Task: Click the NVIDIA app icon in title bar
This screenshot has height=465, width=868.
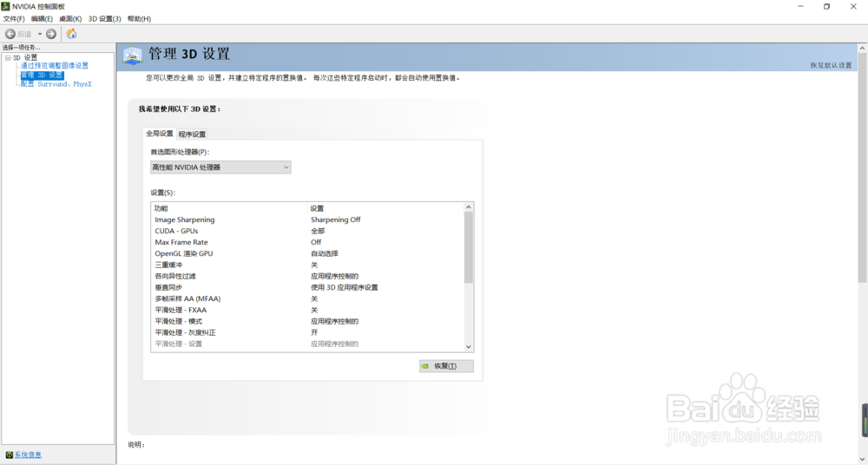Action: pos(5,7)
